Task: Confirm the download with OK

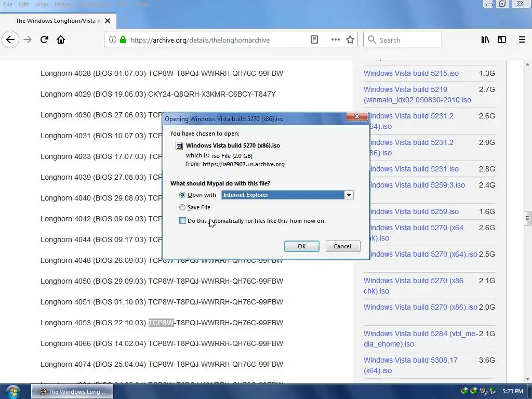Action: [x=302, y=246]
